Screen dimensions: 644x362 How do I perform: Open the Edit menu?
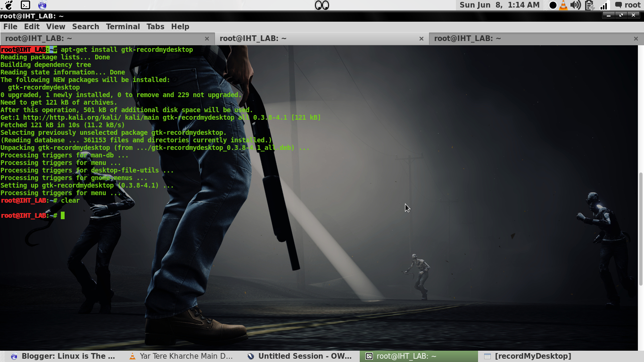click(x=32, y=27)
